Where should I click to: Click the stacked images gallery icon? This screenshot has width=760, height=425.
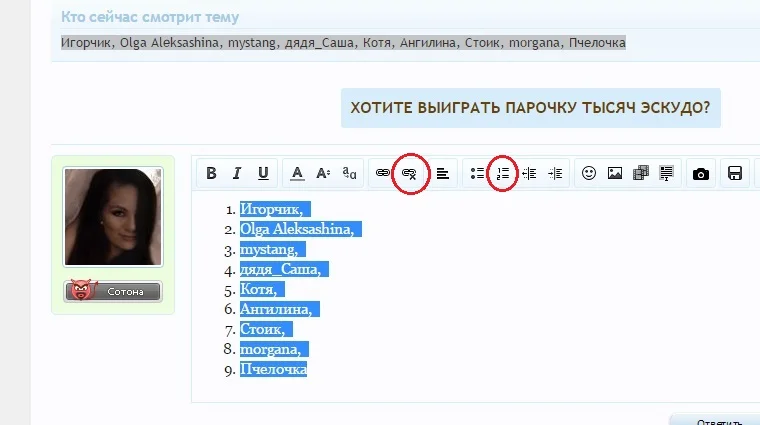click(x=641, y=173)
